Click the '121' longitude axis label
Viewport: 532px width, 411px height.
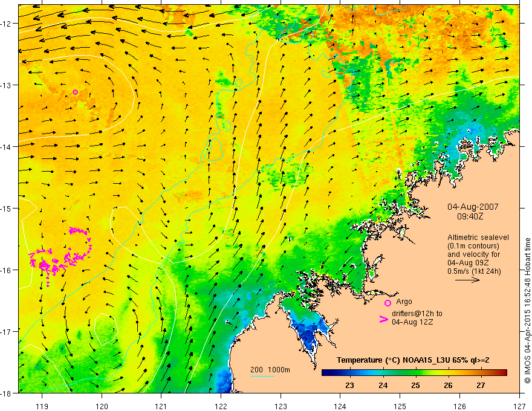click(161, 406)
